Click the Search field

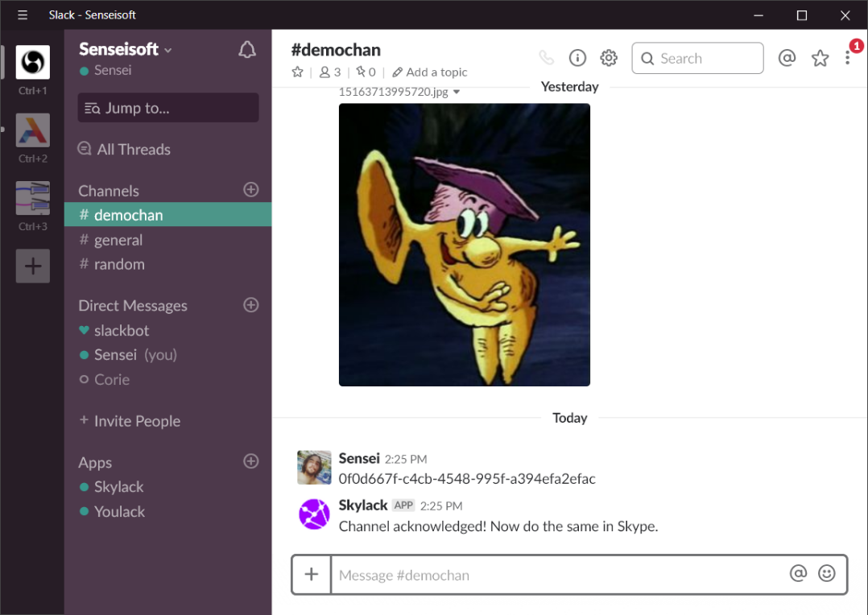click(697, 58)
